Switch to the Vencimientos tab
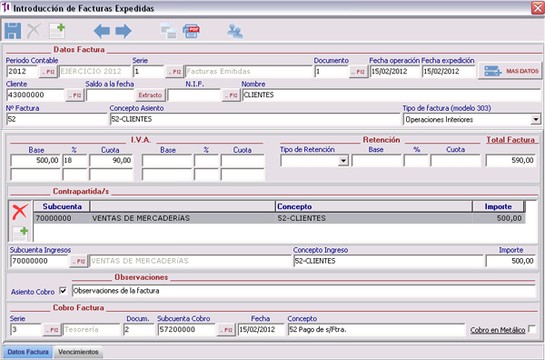 (x=78, y=352)
